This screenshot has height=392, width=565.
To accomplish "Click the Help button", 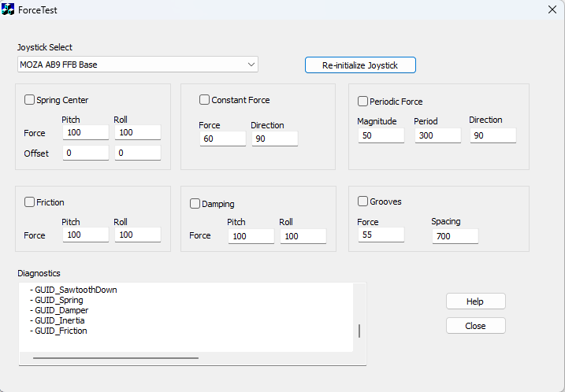I will click(475, 301).
